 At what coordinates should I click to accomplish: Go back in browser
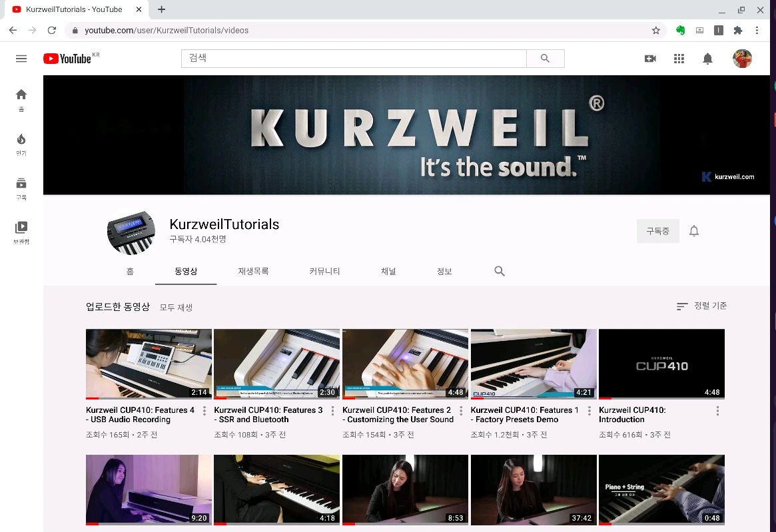13,30
